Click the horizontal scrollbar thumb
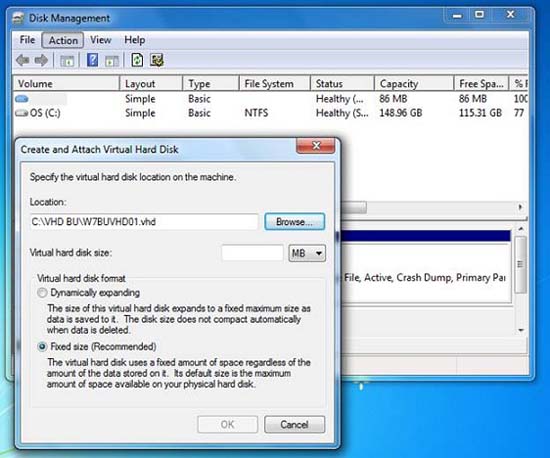 (x=354, y=207)
